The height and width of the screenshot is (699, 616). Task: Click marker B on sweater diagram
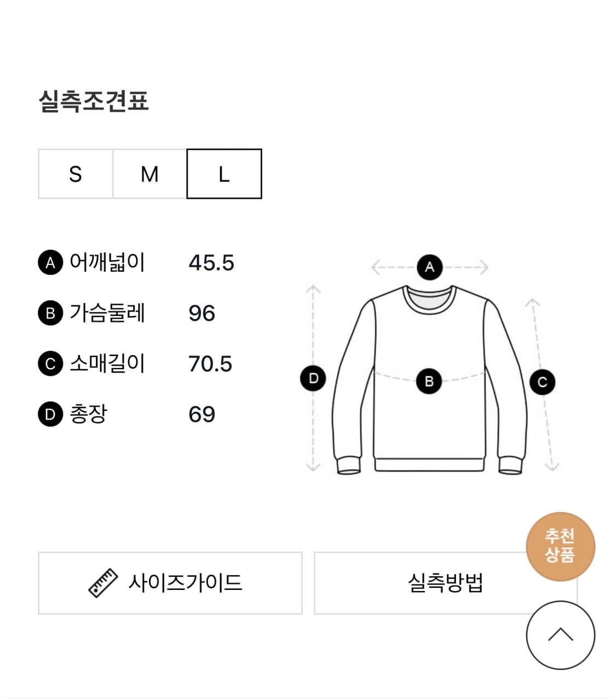tap(429, 381)
